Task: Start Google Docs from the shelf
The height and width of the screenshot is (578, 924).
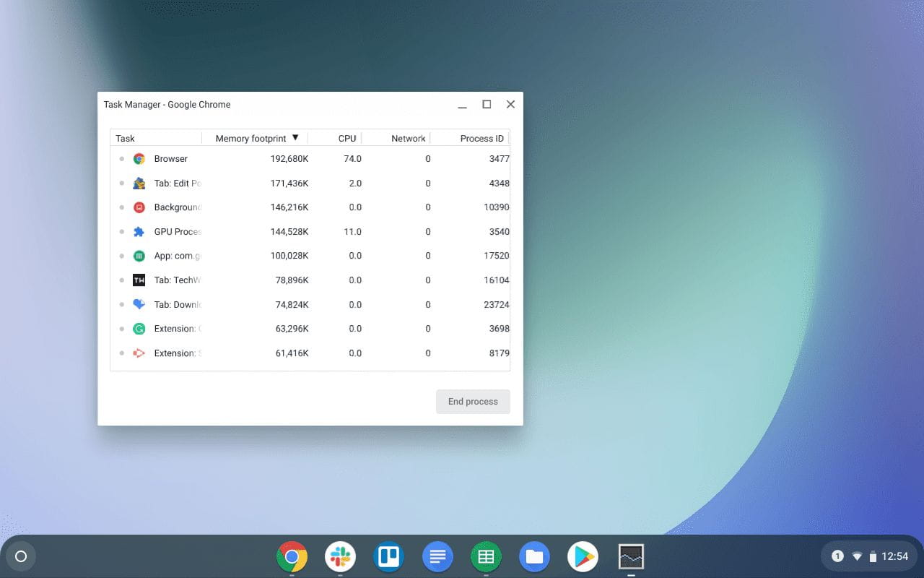Action: click(437, 556)
